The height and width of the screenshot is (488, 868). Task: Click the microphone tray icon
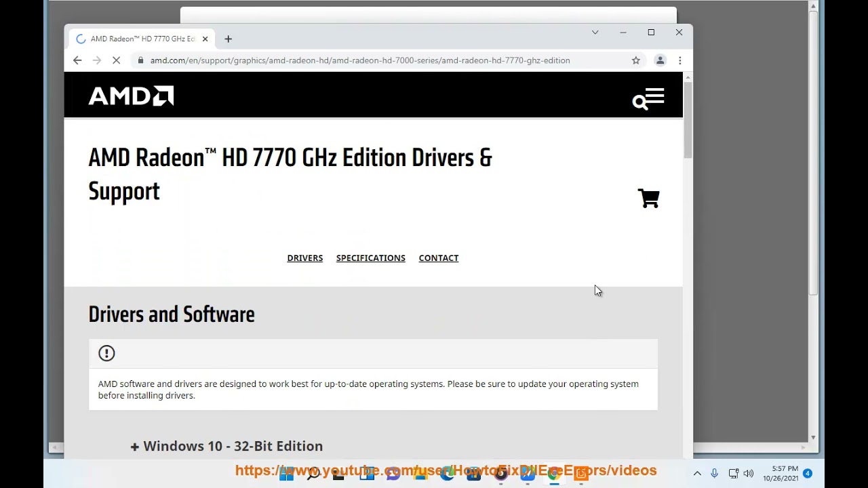pyautogui.click(x=715, y=474)
